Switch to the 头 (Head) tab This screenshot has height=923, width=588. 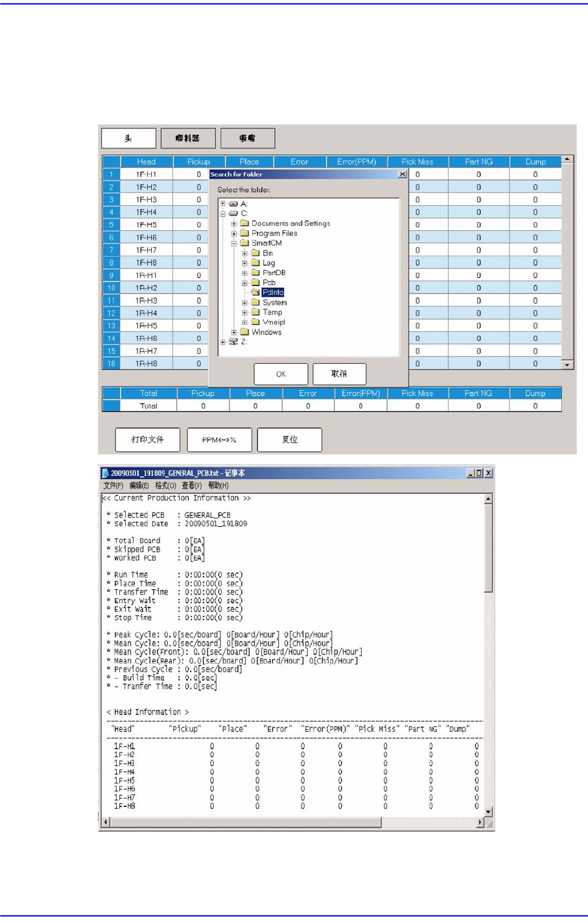click(x=128, y=138)
